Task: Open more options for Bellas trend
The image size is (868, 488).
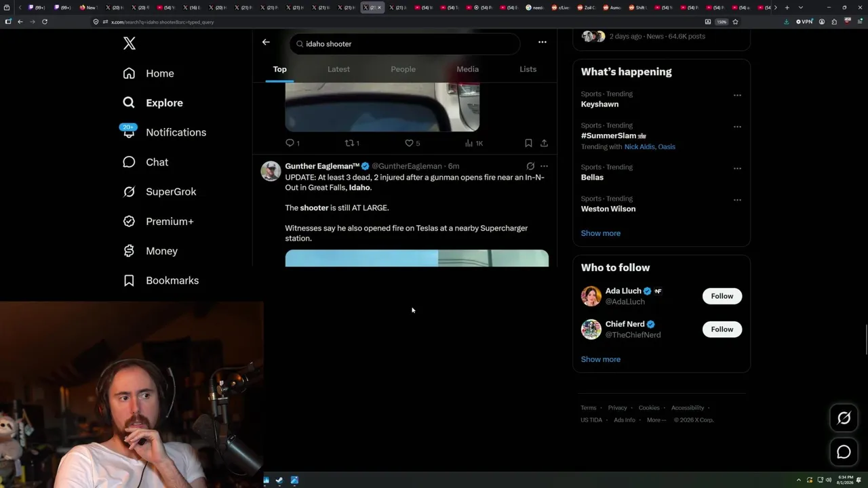Action: (x=737, y=169)
